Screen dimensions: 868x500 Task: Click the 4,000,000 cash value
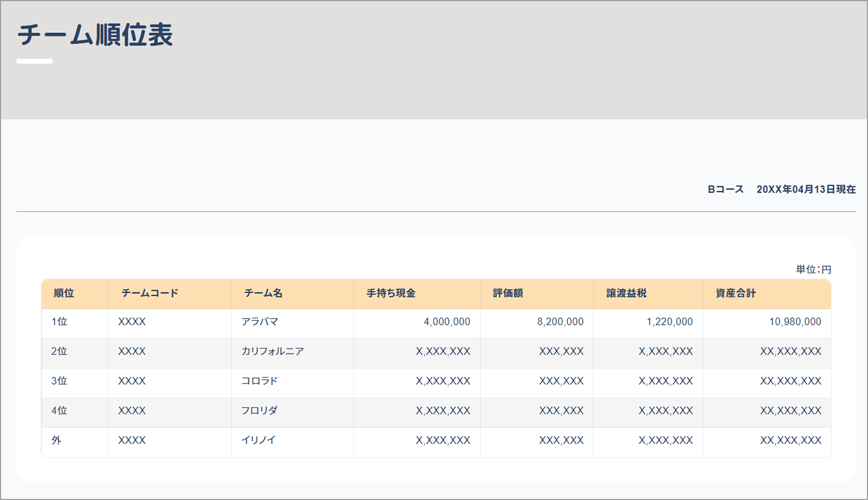(447, 322)
